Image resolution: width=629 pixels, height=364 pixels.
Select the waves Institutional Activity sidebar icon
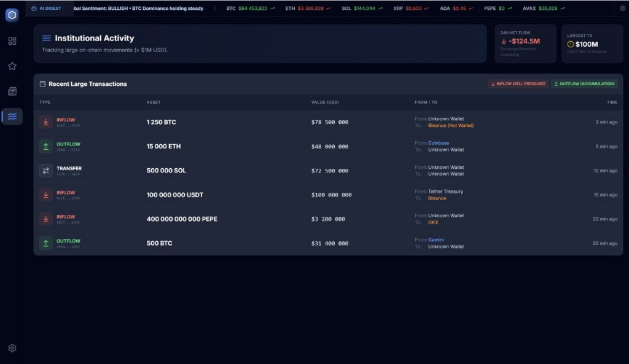point(12,117)
